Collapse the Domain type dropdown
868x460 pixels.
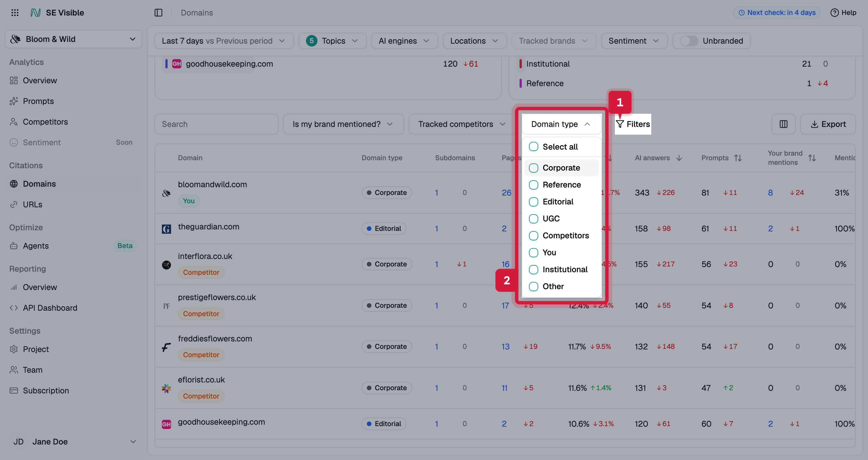point(561,124)
